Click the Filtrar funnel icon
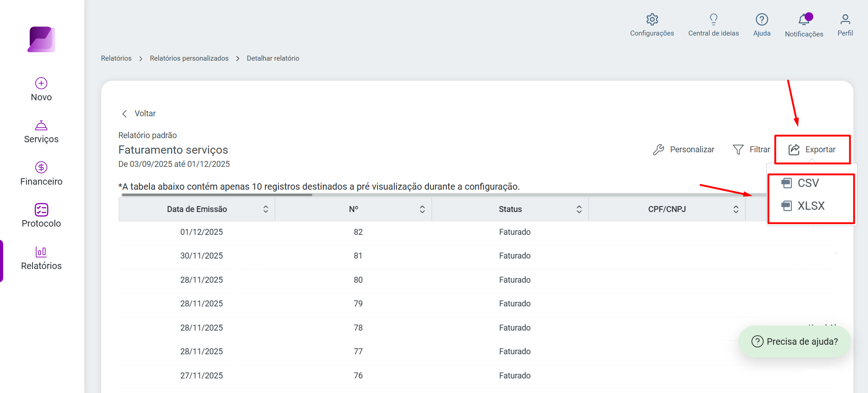The width and height of the screenshot is (868, 393). click(x=738, y=150)
